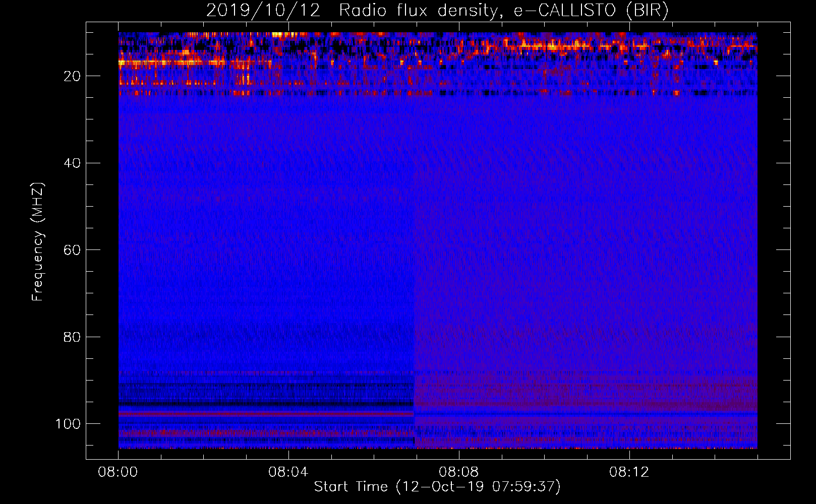This screenshot has width=816, height=504.
Task: Click the 40 frequency tick label
Action: click(73, 163)
